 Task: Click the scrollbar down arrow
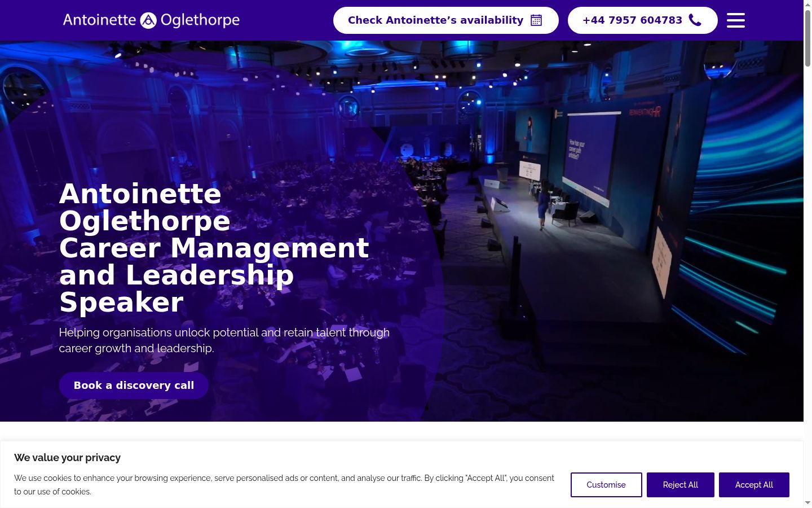[807, 503]
